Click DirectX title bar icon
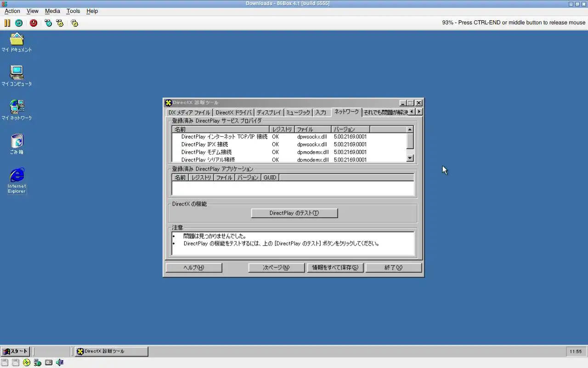 (x=169, y=103)
